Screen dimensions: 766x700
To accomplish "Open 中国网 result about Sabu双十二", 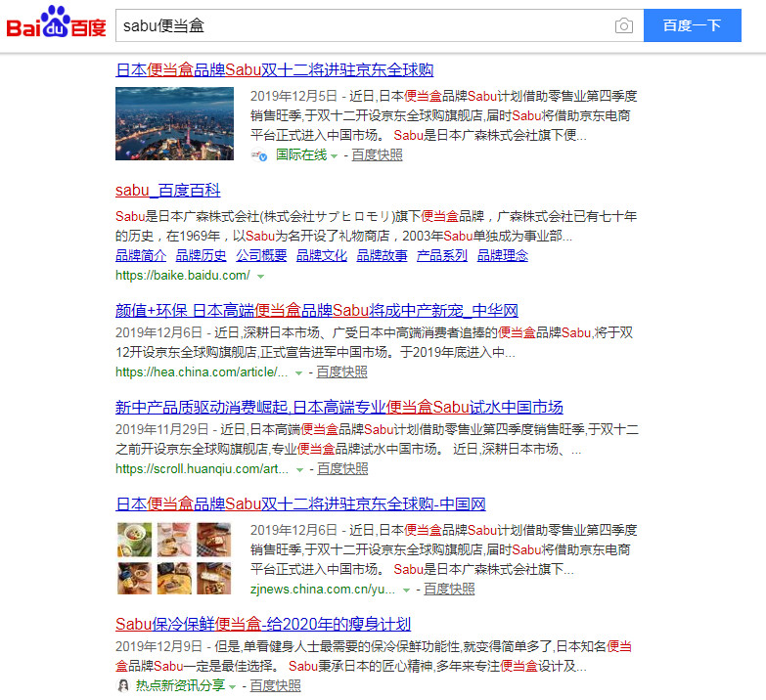I will pyautogui.click(x=300, y=503).
